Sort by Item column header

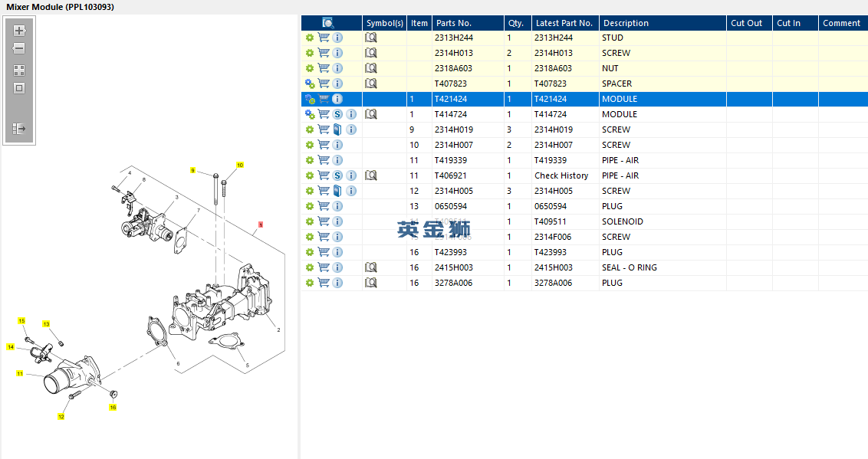tap(419, 23)
